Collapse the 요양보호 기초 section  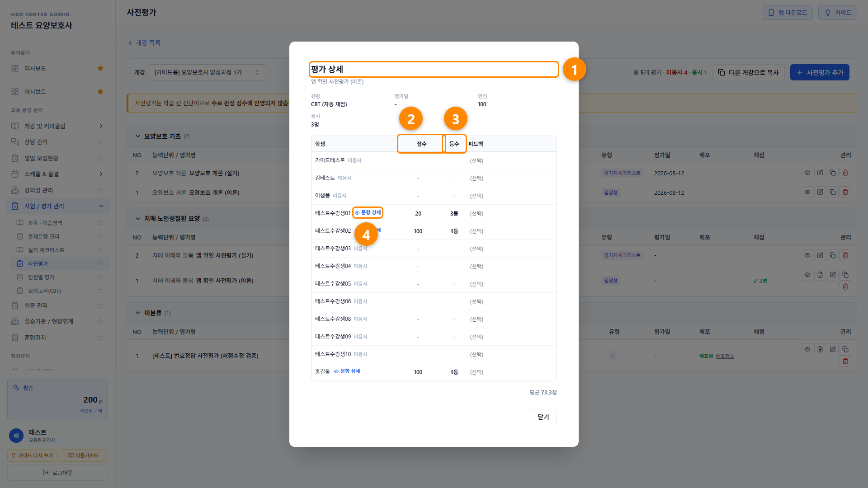138,136
